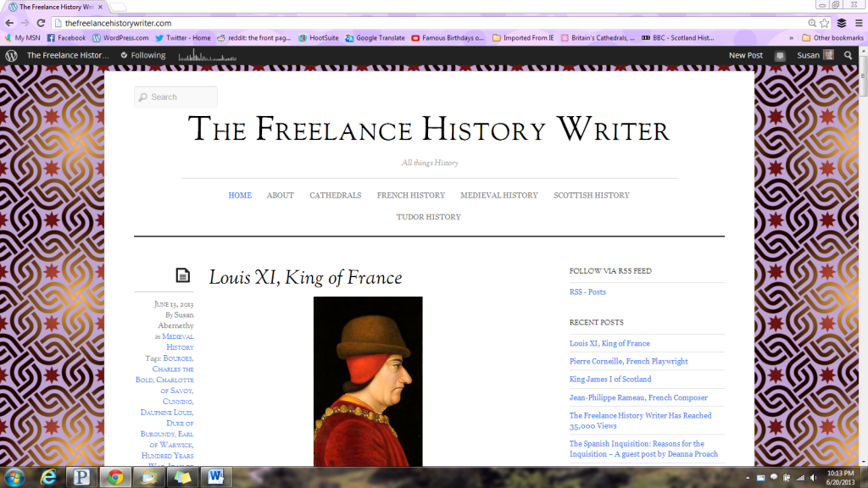Screen dimensions: 868x488
Task: Show hidden system tray icons
Action: pyautogui.click(x=748, y=478)
